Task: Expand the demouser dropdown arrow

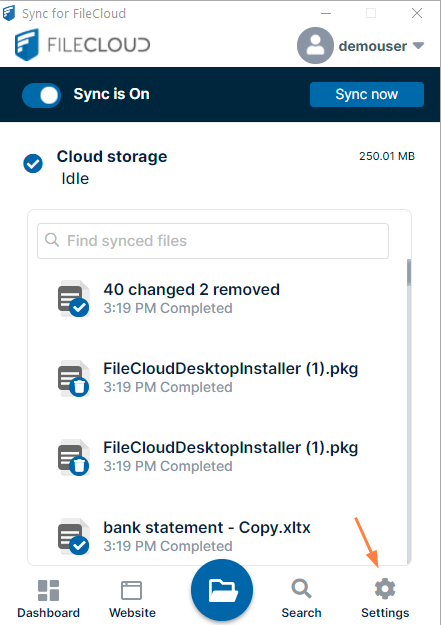Action: click(x=418, y=45)
